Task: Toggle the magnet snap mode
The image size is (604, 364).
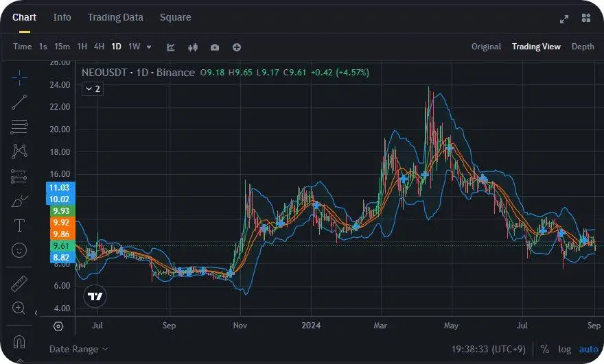Action: pos(19,341)
